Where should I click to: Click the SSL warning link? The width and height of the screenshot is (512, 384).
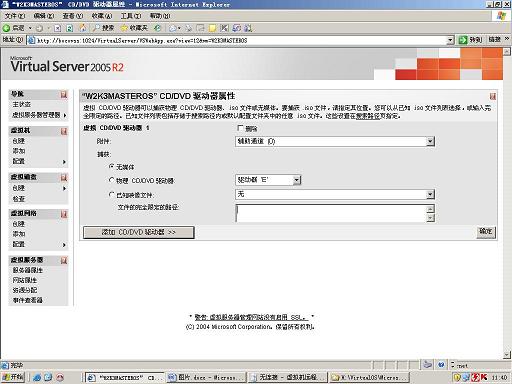point(251,317)
